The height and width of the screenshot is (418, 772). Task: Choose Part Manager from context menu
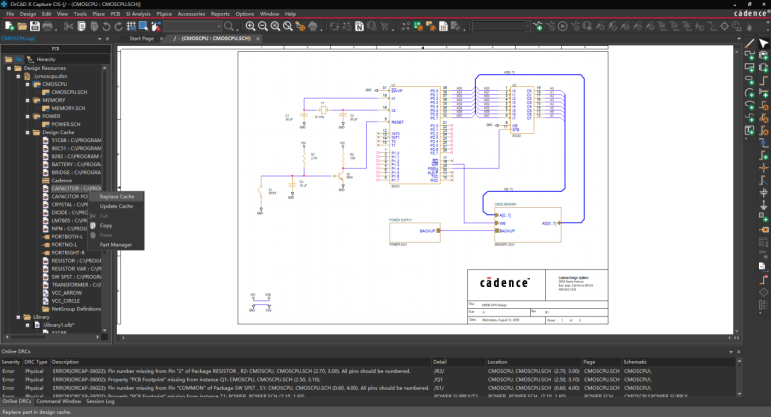coord(116,245)
